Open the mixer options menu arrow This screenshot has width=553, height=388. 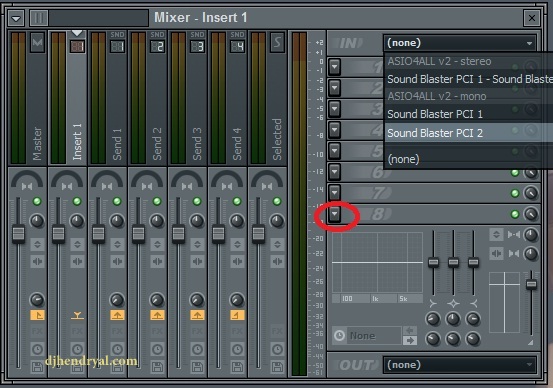[x=16, y=18]
